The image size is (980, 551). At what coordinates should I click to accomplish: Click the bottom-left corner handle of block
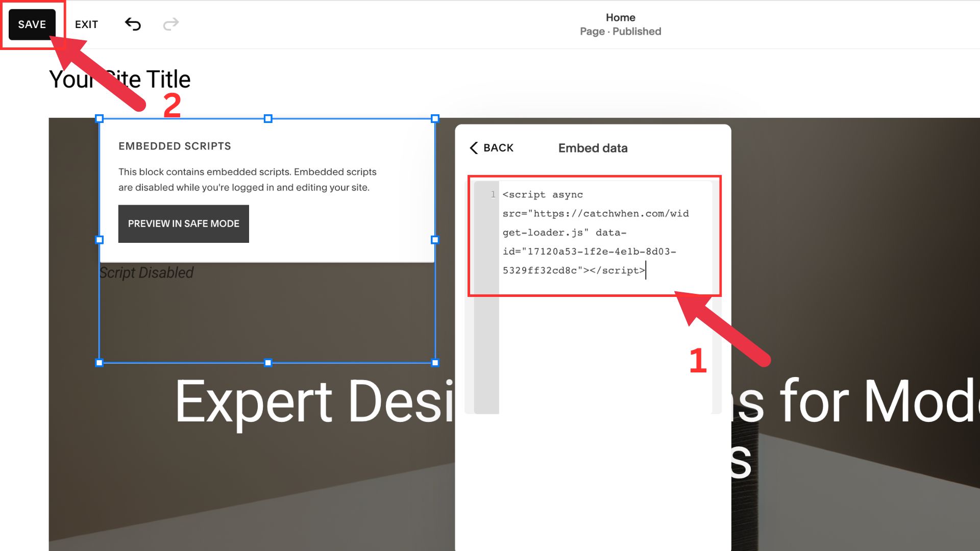point(100,363)
